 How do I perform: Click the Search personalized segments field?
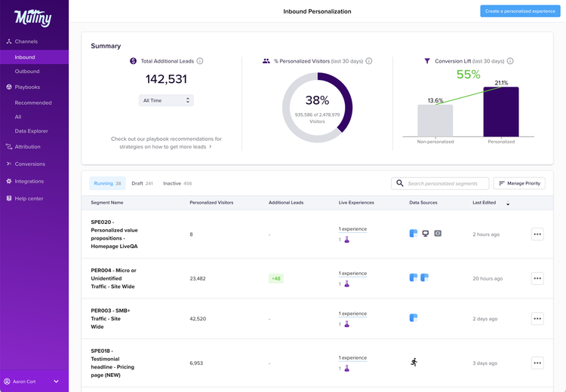coord(440,183)
